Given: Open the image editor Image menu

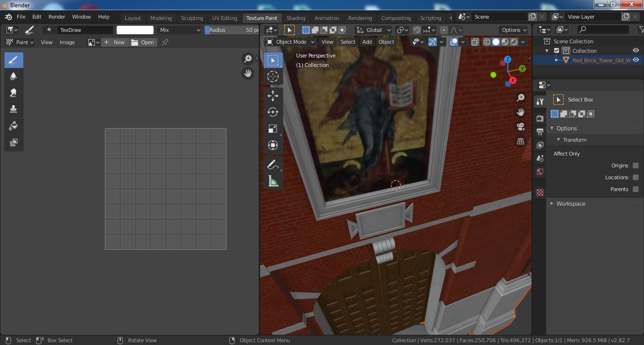Looking at the screenshot, I should click(67, 42).
